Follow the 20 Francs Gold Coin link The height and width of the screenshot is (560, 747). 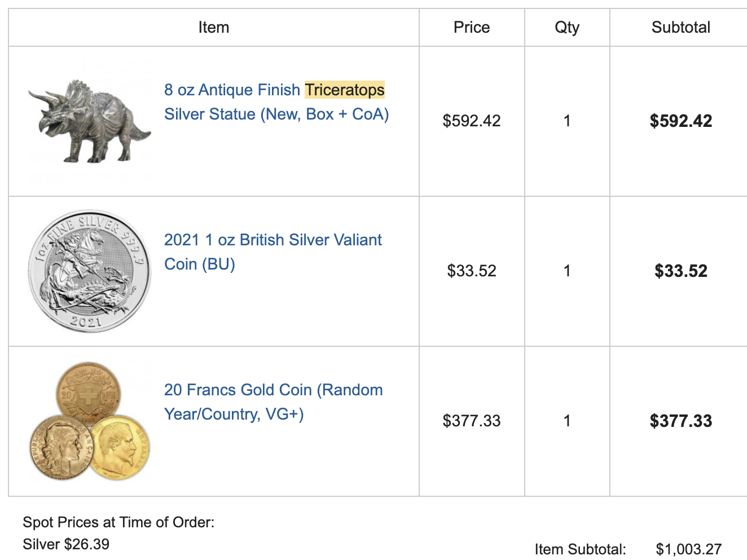[273, 402]
